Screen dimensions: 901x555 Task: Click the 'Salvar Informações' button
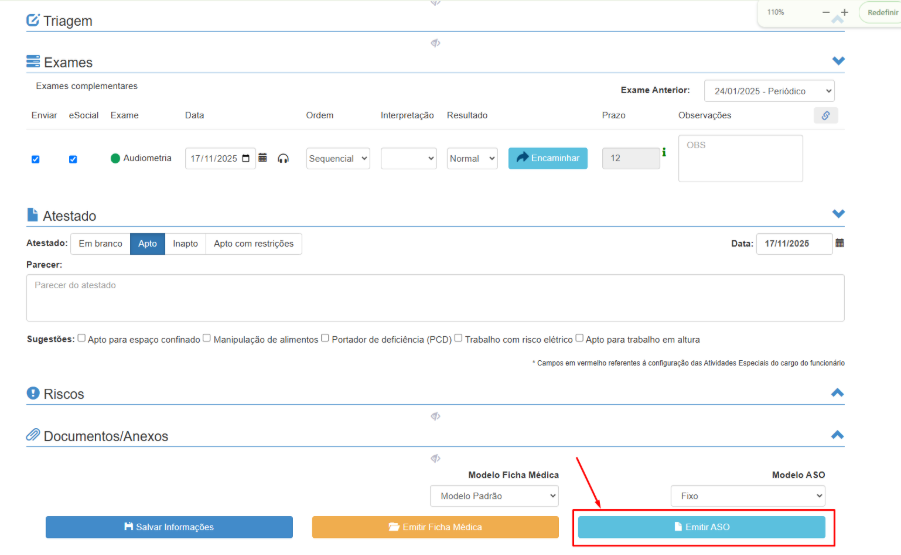point(169,527)
